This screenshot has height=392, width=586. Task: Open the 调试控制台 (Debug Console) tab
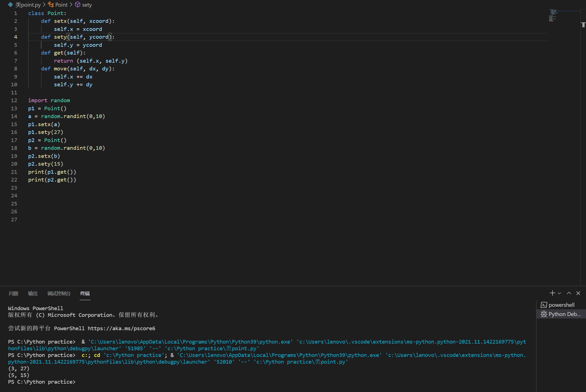click(59, 293)
